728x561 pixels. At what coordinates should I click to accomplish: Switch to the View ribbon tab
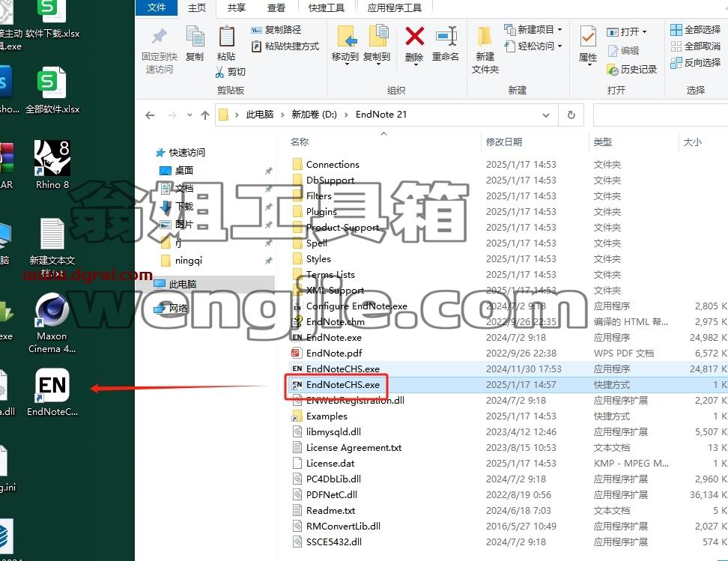276,7
